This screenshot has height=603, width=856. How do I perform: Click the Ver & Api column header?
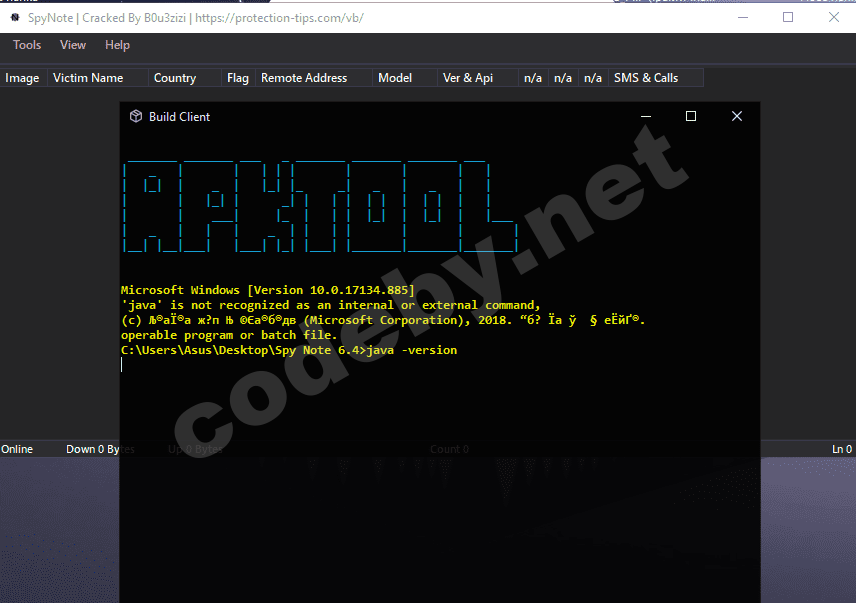[x=478, y=78]
